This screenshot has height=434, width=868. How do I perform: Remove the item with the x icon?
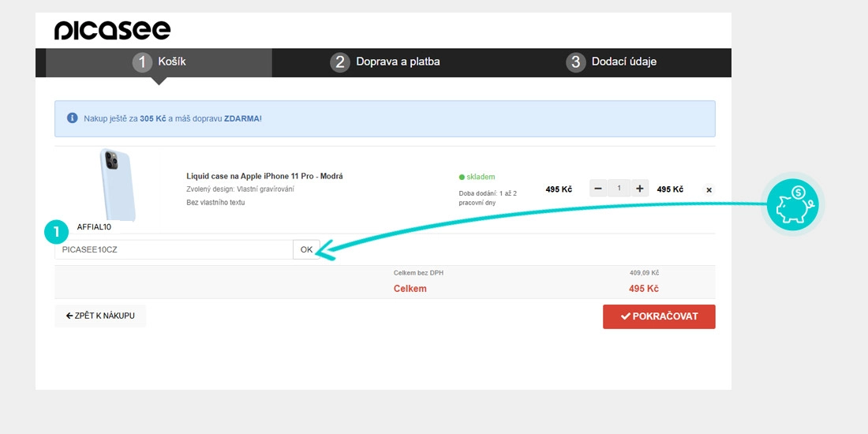708,190
